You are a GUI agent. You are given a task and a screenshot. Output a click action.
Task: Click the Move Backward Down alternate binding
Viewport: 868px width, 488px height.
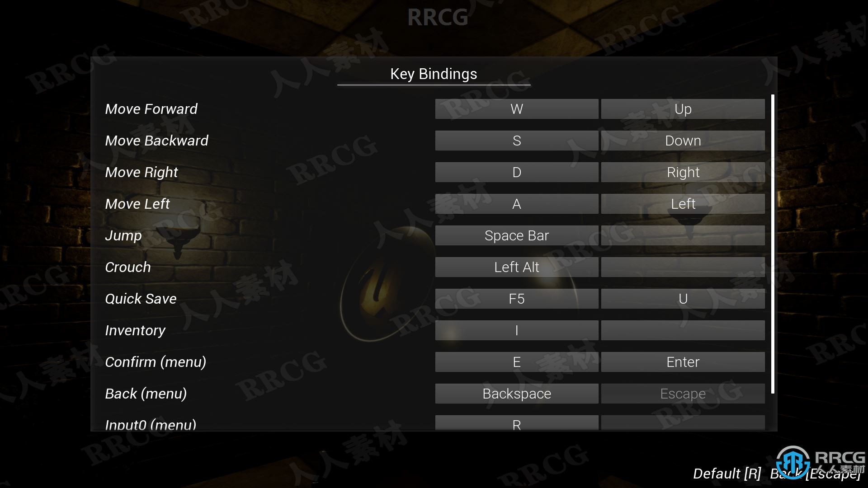(x=683, y=140)
